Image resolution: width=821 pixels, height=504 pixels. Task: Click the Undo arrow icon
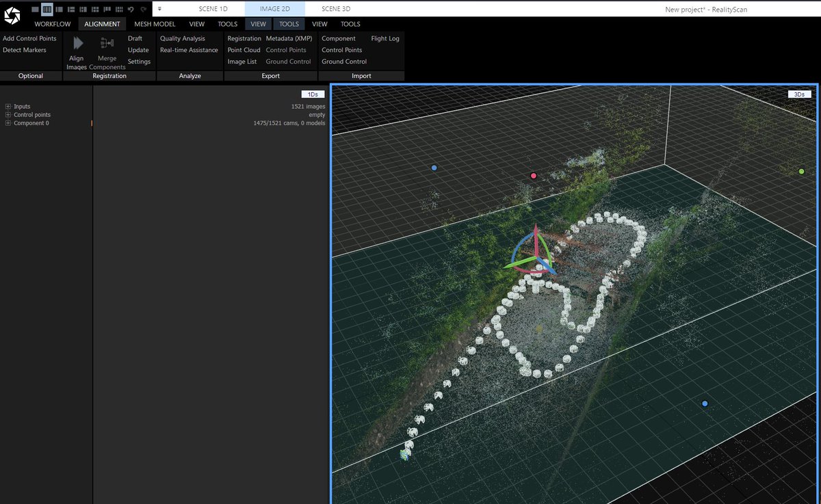click(x=130, y=9)
